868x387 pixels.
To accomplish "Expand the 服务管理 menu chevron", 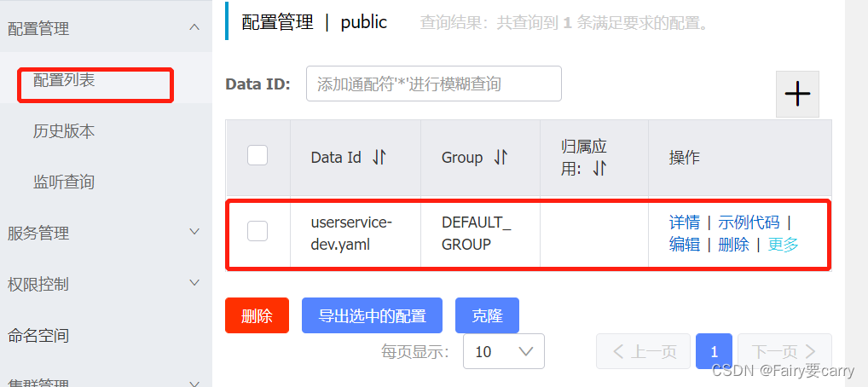I will pos(194,231).
